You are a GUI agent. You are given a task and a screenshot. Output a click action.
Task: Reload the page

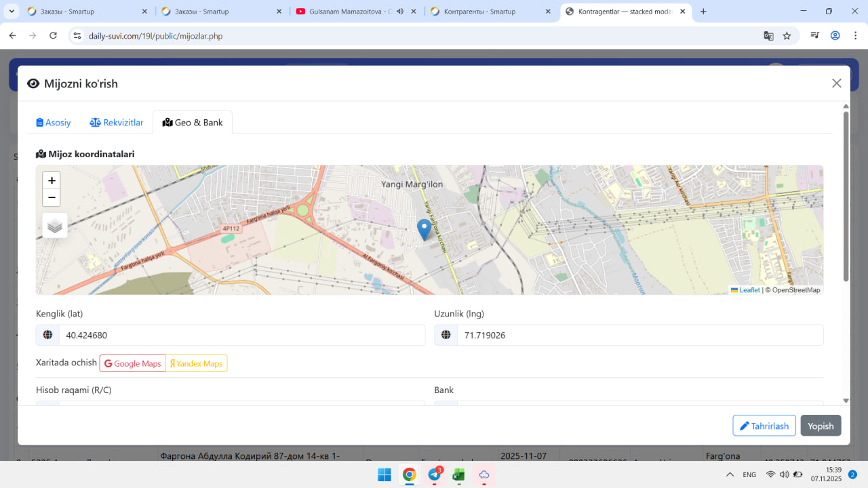pyautogui.click(x=53, y=36)
